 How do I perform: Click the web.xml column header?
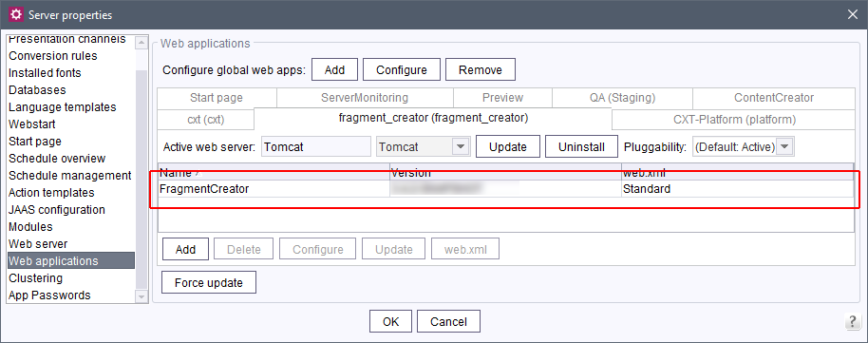pos(737,172)
